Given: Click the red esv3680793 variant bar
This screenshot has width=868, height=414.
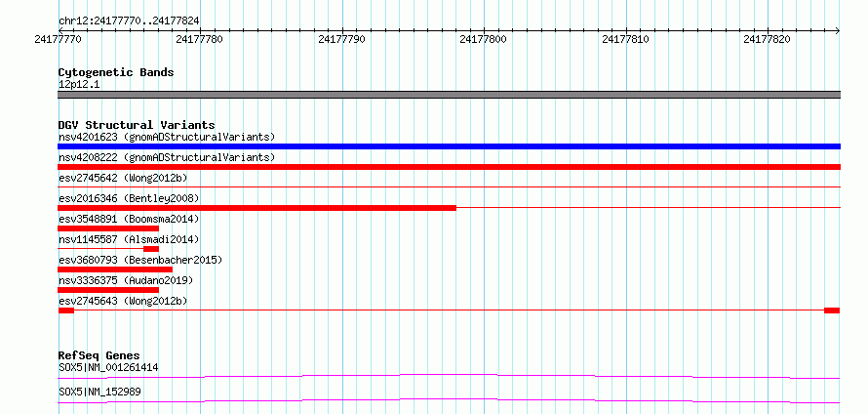Looking at the screenshot, I should tap(115, 269).
